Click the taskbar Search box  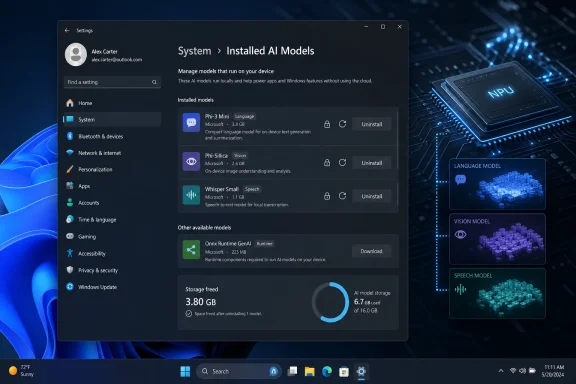pos(239,372)
